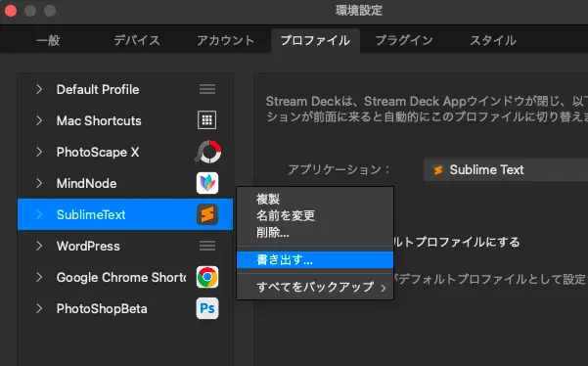Expand the Mac Shortcuts profile chevron
This screenshot has width=588, height=366.
click(x=39, y=120)
